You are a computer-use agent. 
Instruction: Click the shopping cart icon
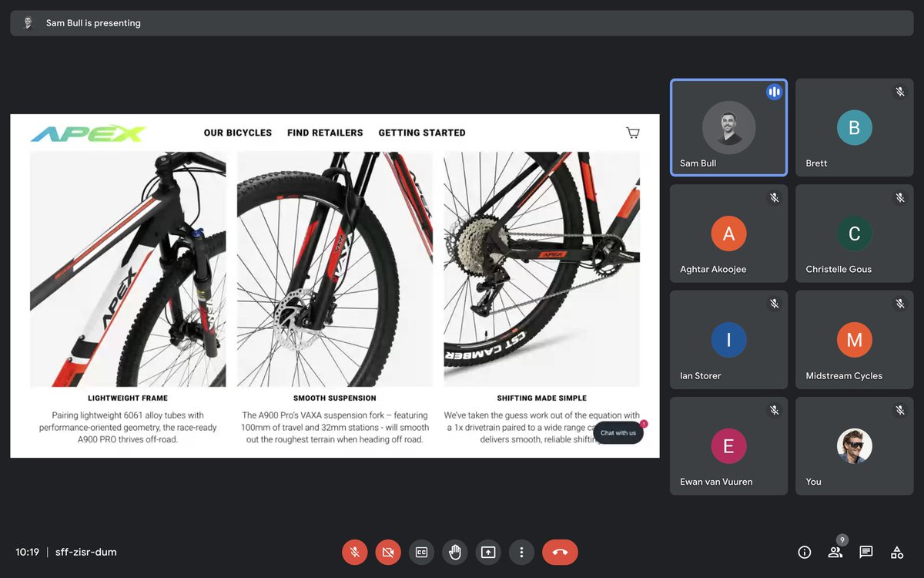tap(633, 133)
